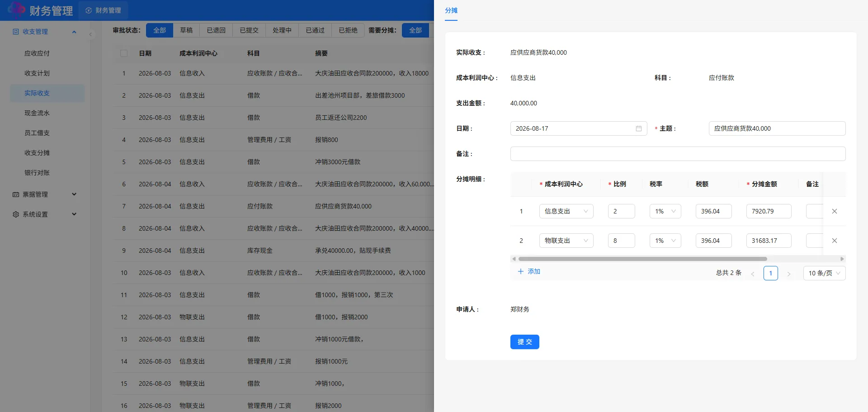This screenshot has height=412, width=868.
Task: Open row 1 tax rate dropdown
Action: (x=665, y=211)
